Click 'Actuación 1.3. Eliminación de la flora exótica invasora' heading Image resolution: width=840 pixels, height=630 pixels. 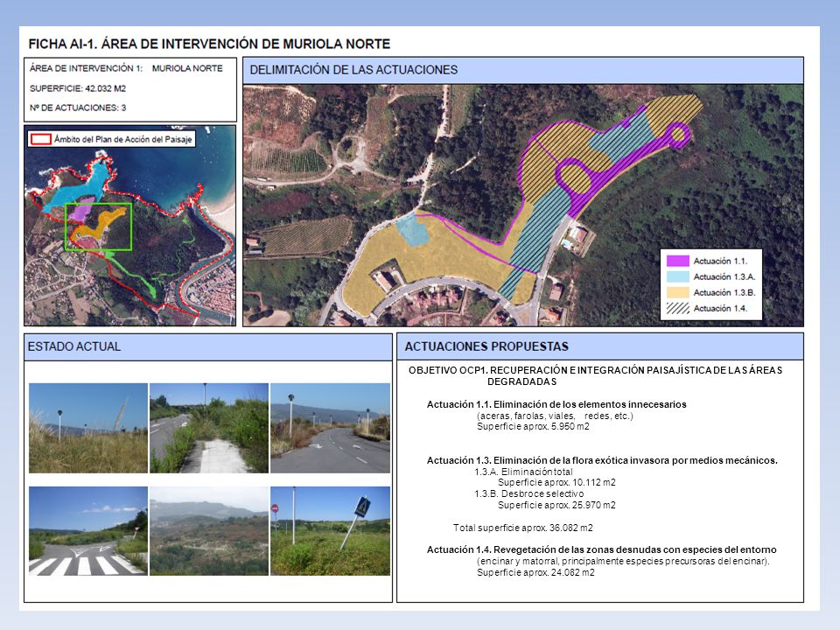[602, 460]
